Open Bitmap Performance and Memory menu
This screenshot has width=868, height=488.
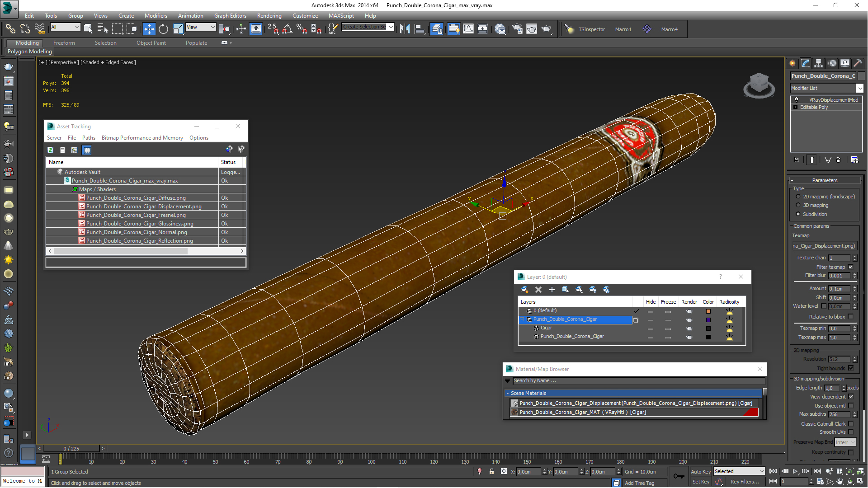(142, 138)
